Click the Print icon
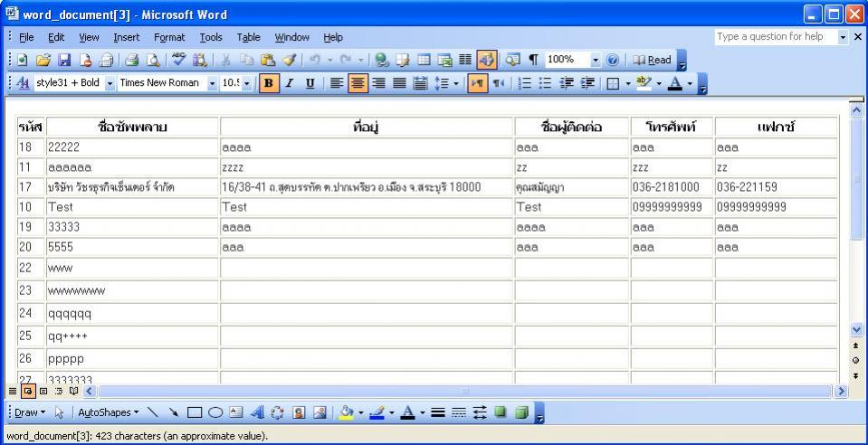 (132, 60)
